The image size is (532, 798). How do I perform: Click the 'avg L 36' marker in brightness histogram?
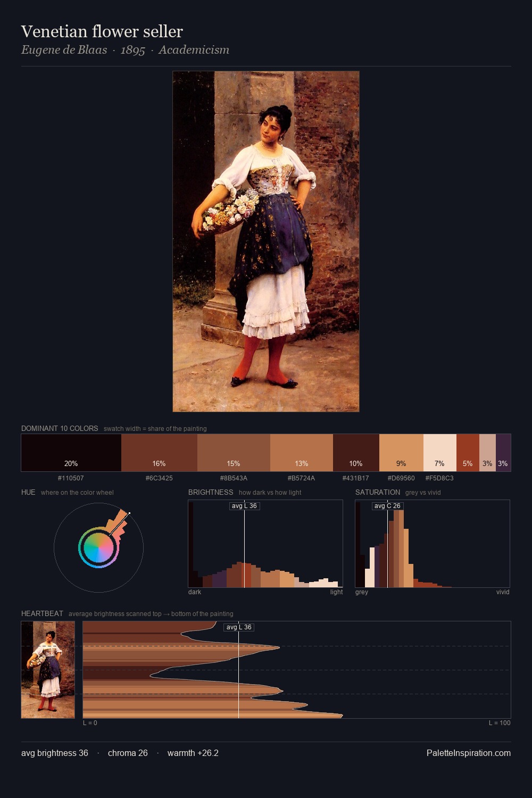coord(244,506)
